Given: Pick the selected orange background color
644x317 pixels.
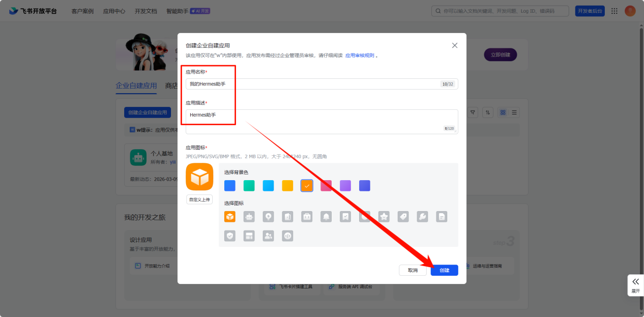Looking at the screenshot, I should (x=307, y=186).
